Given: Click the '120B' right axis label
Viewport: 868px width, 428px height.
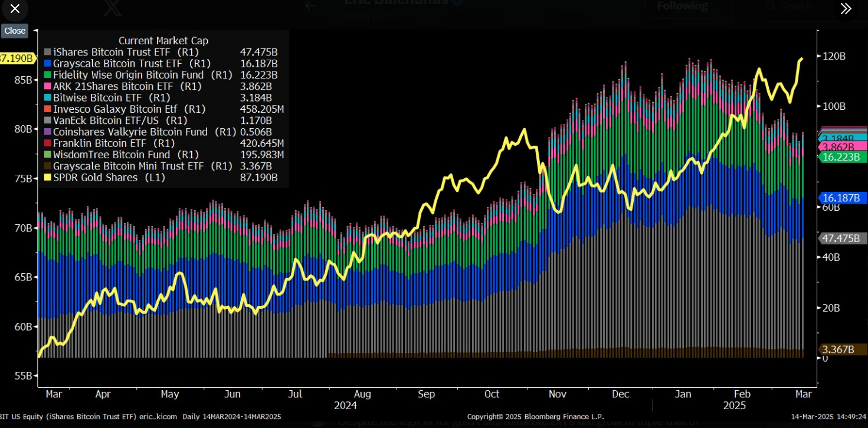Looking at the screenshot, I should pyautogui.click(x=836, y=56).
